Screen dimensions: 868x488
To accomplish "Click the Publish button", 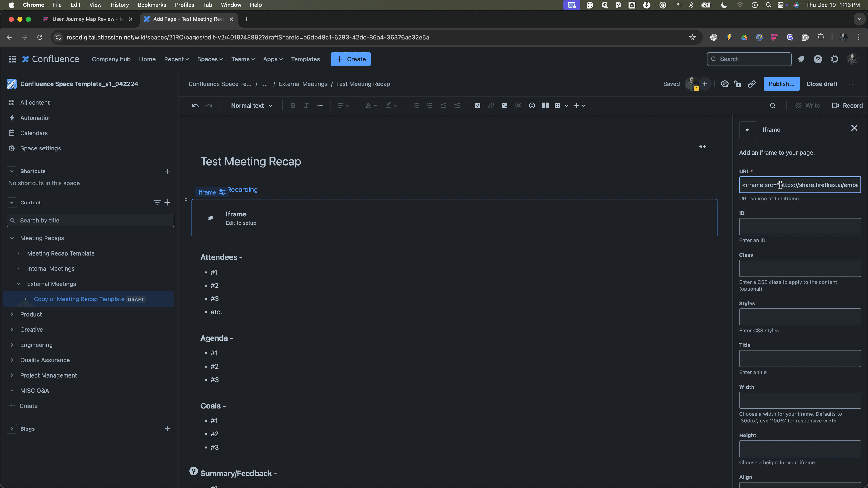I will click(781, 84).
